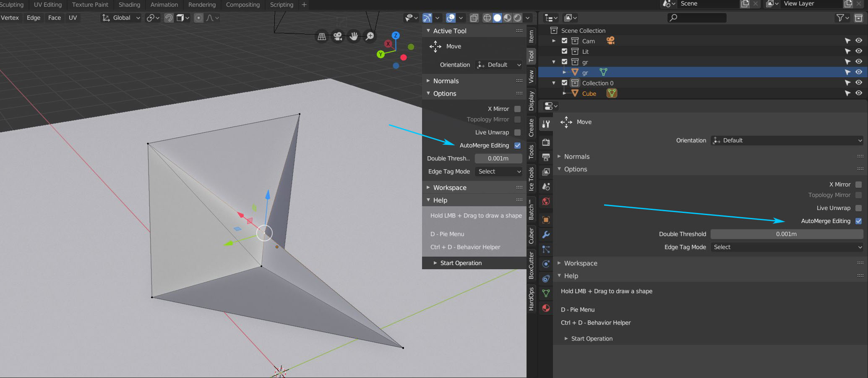Open World properties tab icon
Image resolution: width=868 pixels, height=378 pixels.
546,201
